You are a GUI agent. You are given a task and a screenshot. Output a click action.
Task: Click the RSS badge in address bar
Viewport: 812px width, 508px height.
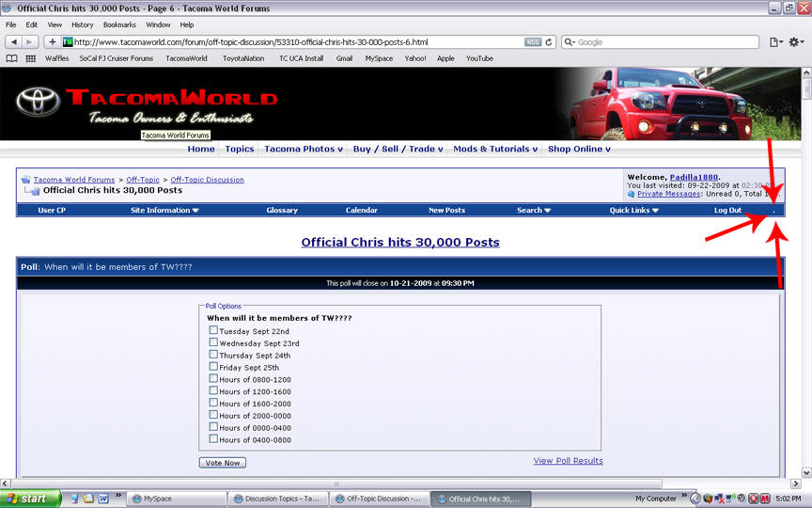coord(532,42)
